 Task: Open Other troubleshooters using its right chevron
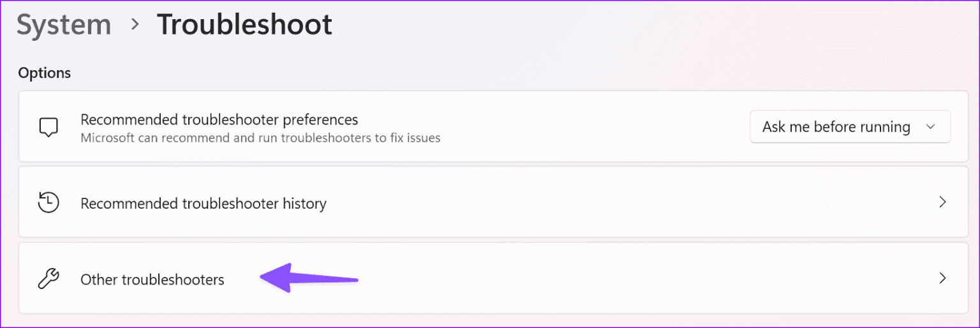942,278
